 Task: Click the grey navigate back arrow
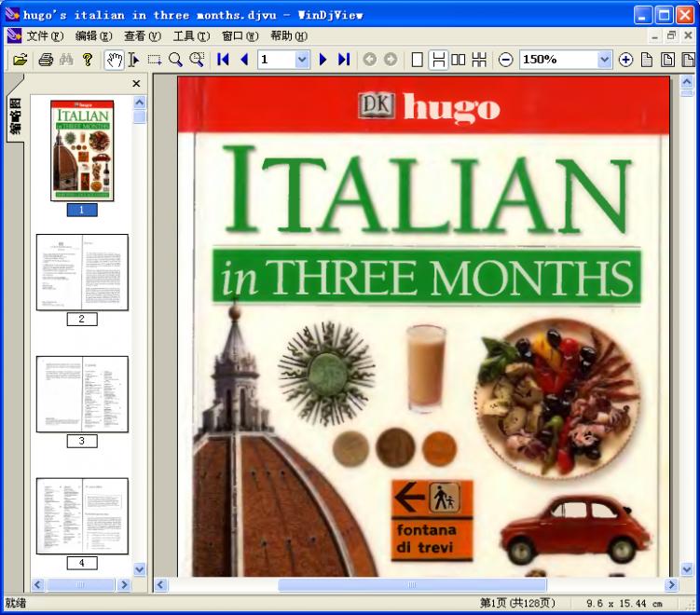[369, 60]
